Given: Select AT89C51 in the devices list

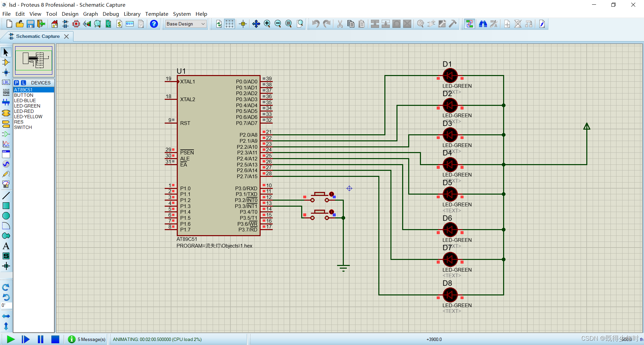Looking at the screenshot, I should coord(34,90).
